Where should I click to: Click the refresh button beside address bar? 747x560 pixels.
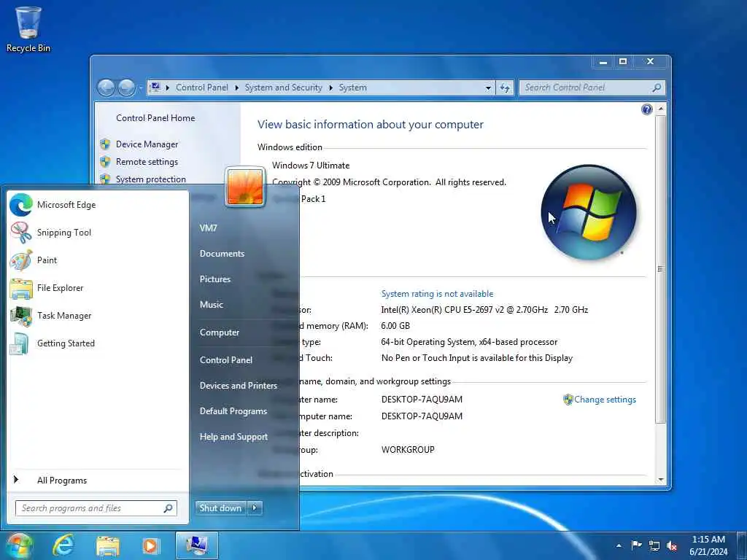505,87
